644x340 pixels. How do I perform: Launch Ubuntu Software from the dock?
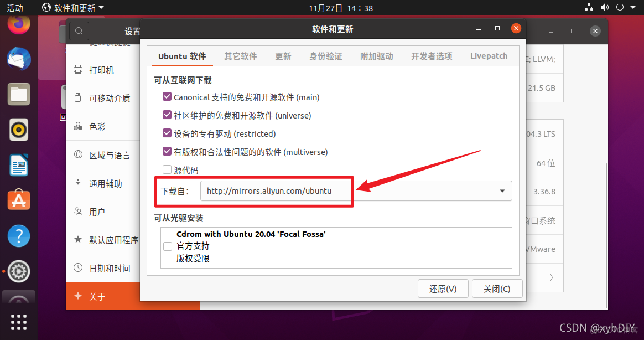pos(18,200)
